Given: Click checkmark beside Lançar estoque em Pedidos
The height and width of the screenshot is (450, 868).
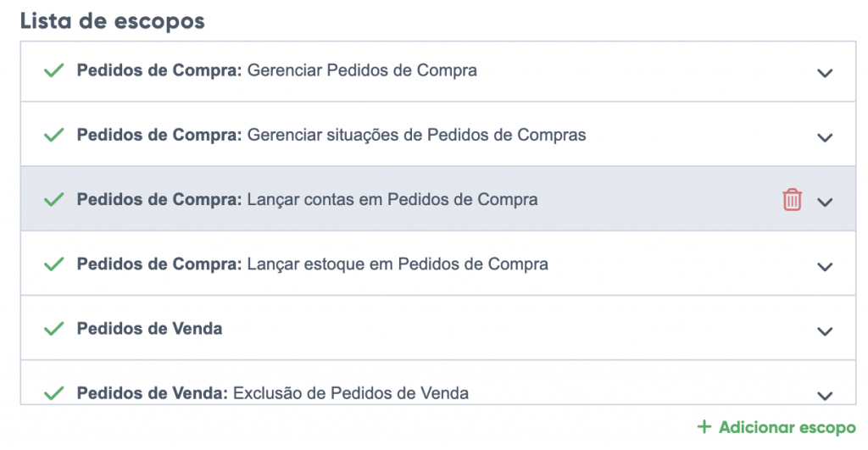Looking at the screenshot, I should click(x=54, y=264).
